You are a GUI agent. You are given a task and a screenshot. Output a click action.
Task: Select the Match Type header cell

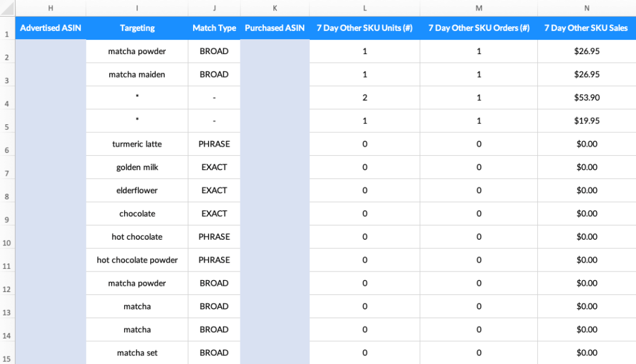214,28
